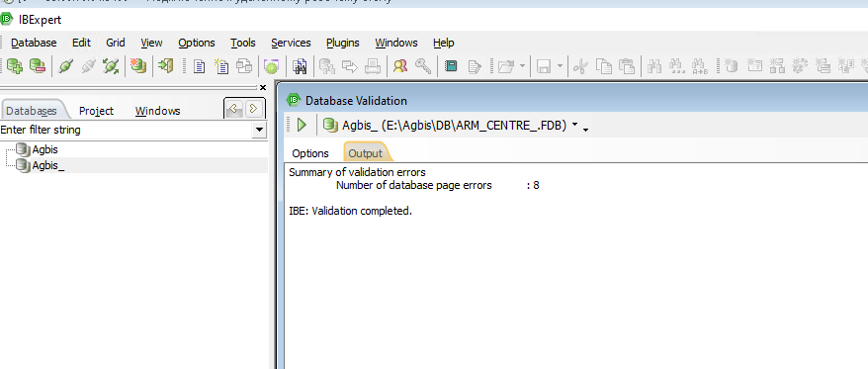Open New SQL Editor sparkle icon
This screenshot has height=369, width=868.
221,66
